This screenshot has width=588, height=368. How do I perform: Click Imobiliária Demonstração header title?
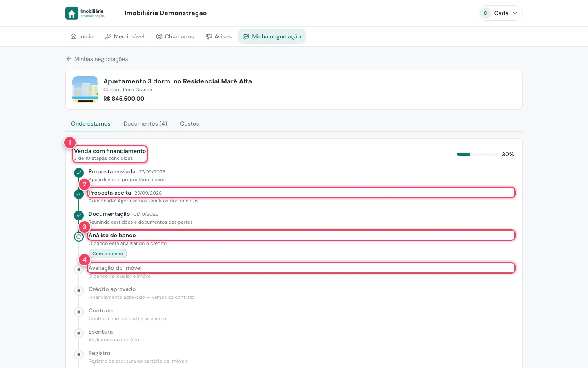(165, 13)
